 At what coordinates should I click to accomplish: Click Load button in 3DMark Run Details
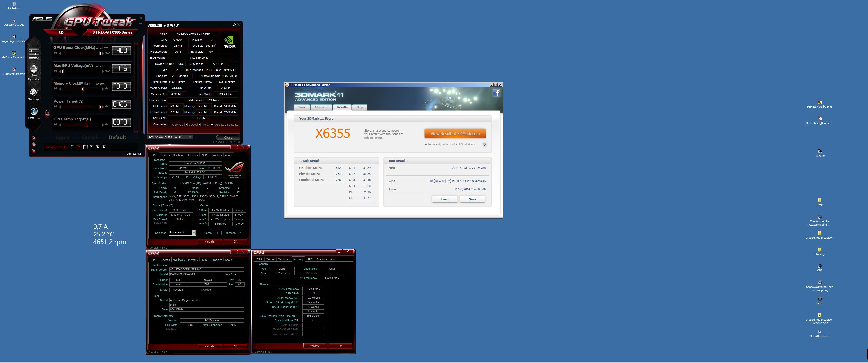coord(445,199)
